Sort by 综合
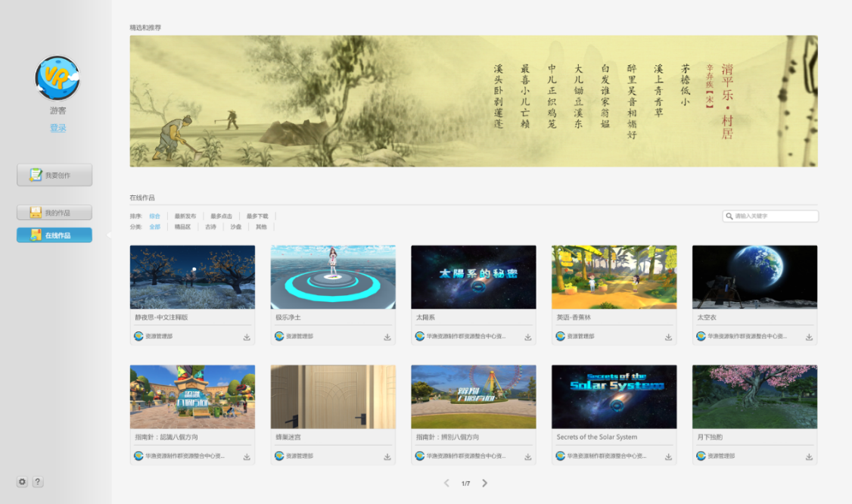Viewport: 852px width, 504px height. (155, 216)
